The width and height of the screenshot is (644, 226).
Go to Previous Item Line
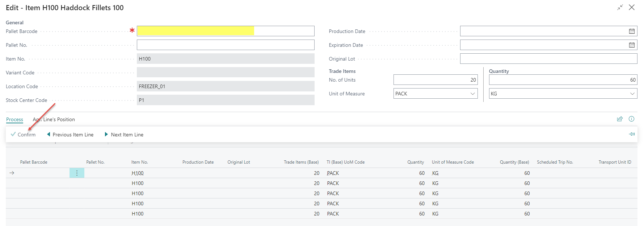coord(70,135)
